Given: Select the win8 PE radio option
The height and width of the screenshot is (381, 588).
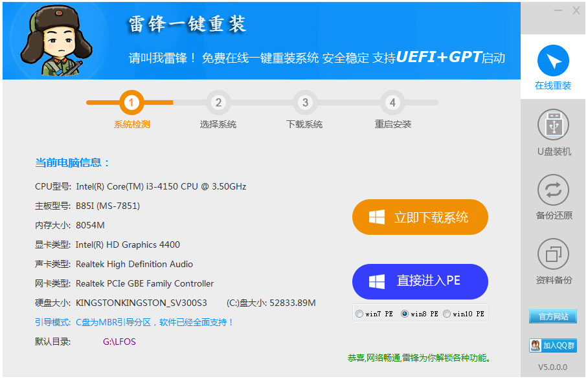Looking at the screenshot, I should click(405, 314).
